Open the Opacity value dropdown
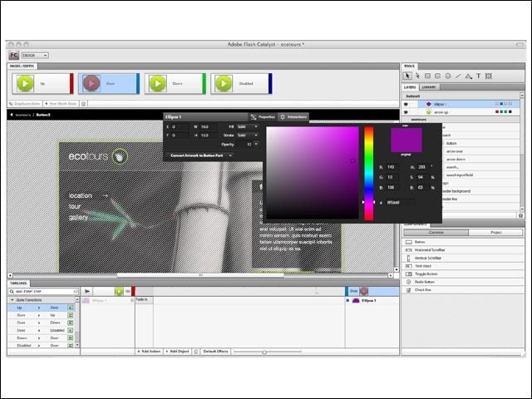This screenshot has width=532, height=399. click(256, 144)
